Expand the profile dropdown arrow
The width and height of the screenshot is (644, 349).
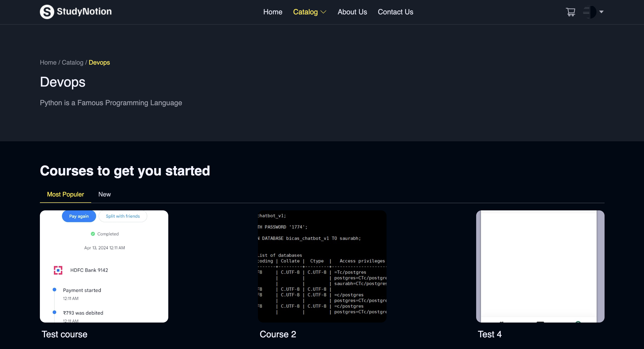(601, 12)
